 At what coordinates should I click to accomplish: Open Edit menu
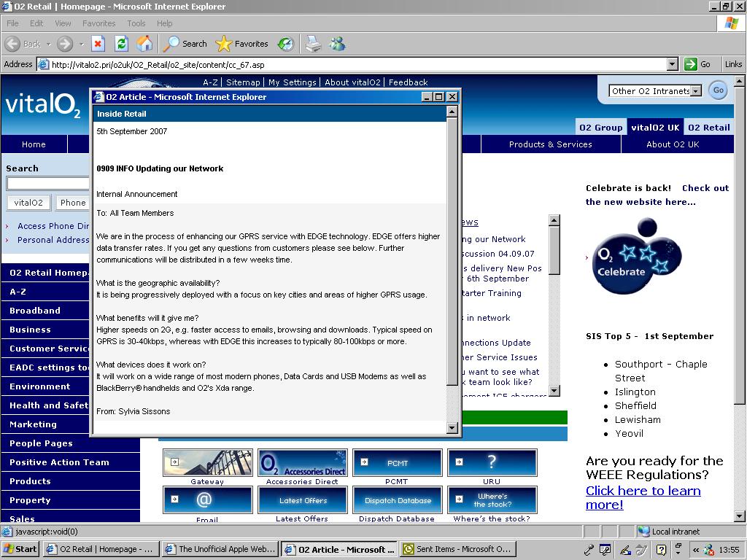pos(36,23)
